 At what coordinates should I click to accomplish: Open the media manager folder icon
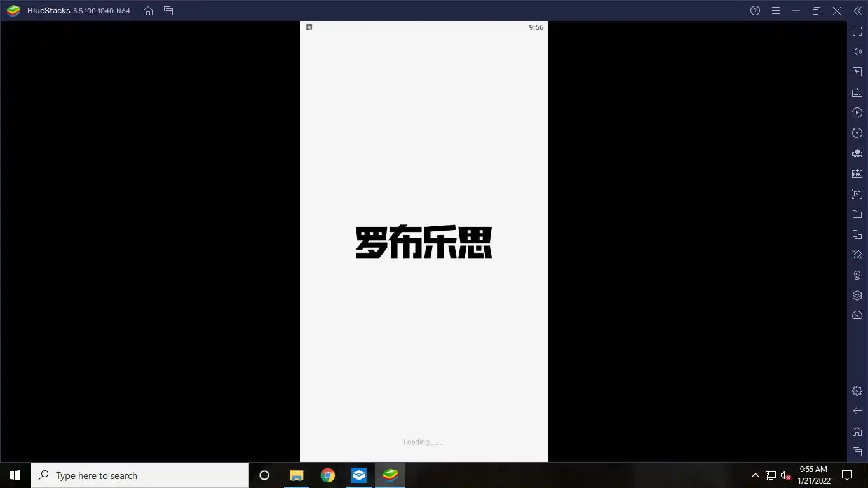tap(857, 214)
